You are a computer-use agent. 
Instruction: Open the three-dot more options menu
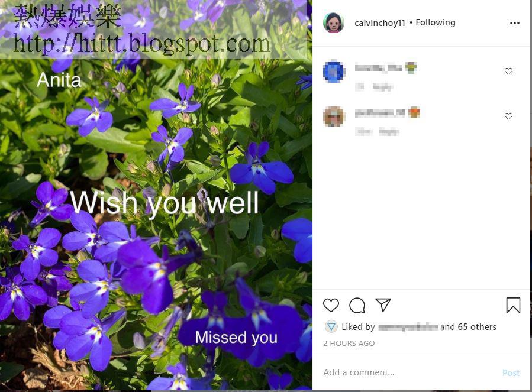point(514,23)
